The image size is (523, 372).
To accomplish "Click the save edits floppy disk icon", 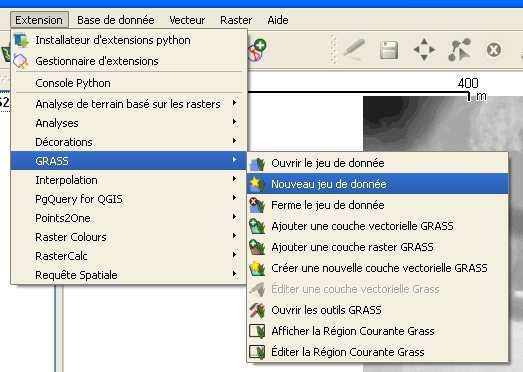I will pyautogui.click(x=389, y=50).
